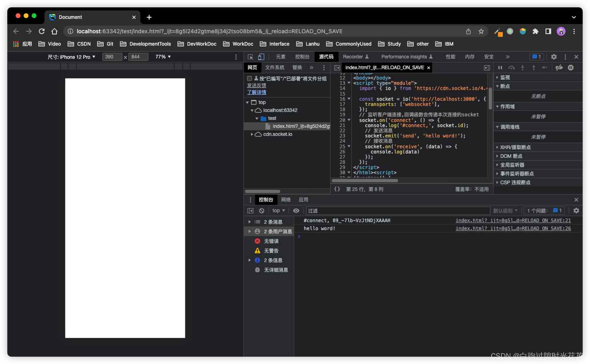Pretty print the source with braces icon
This screenshot has height=364, width=590.
[337, 189]
